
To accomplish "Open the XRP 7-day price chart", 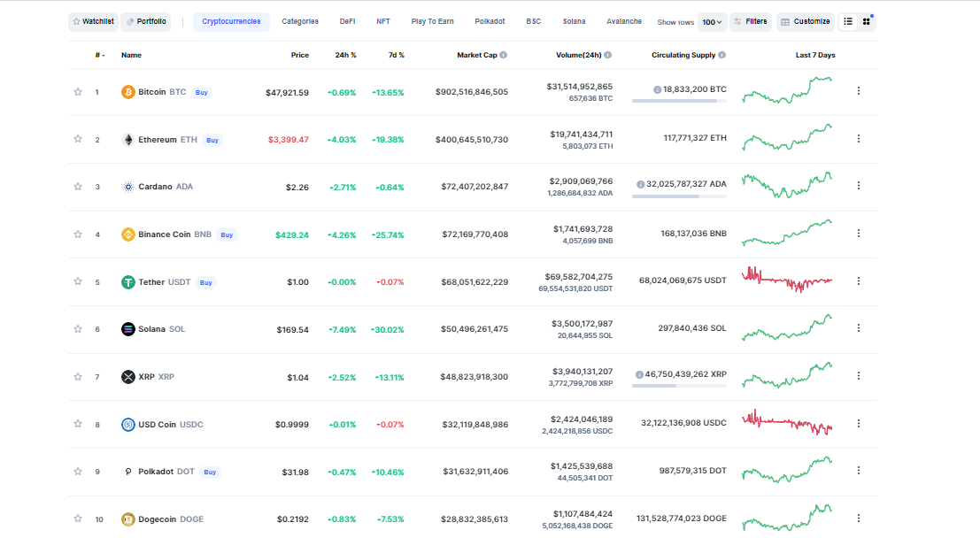I will (787, 376).
